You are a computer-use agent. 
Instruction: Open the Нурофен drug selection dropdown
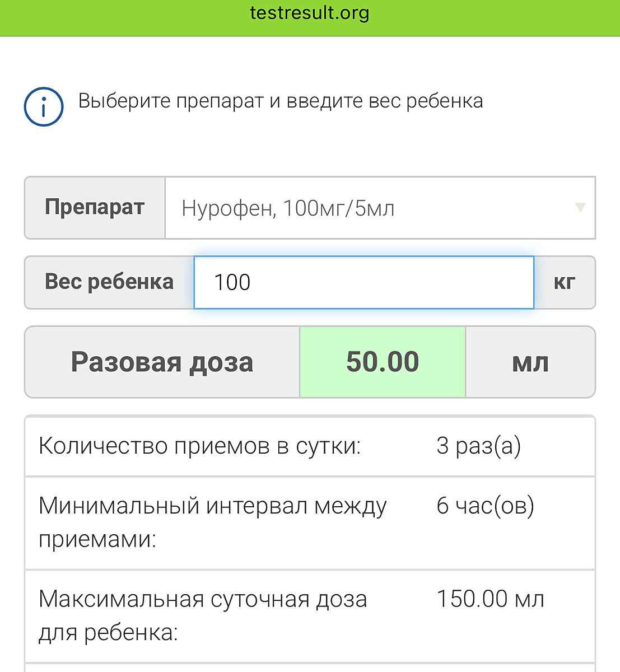tap(370, 208)
